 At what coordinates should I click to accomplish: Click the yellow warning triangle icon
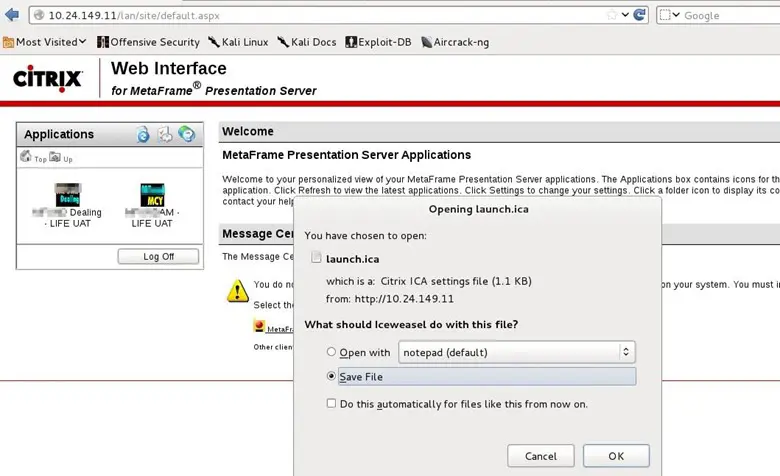(237, 291)
